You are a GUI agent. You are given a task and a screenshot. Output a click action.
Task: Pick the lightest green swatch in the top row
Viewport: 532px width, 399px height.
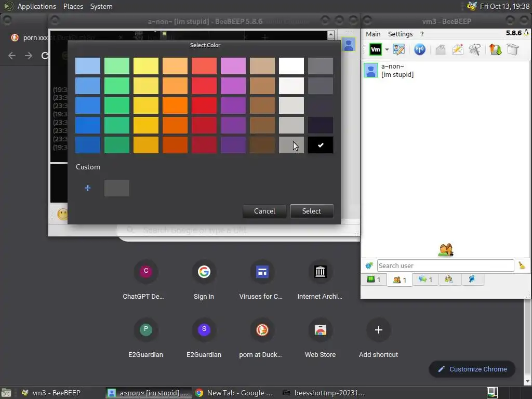coord(117,66)
